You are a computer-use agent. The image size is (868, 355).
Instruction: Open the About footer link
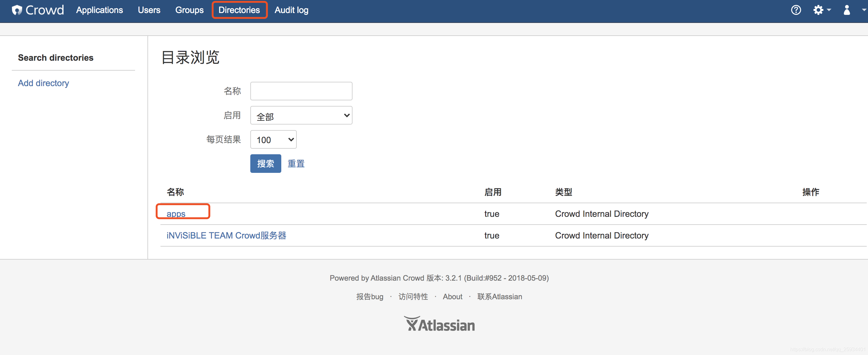tap(453, 296)
